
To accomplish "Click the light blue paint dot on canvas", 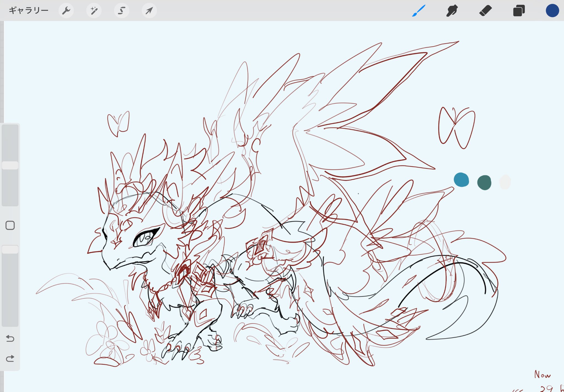I will 461,180.
